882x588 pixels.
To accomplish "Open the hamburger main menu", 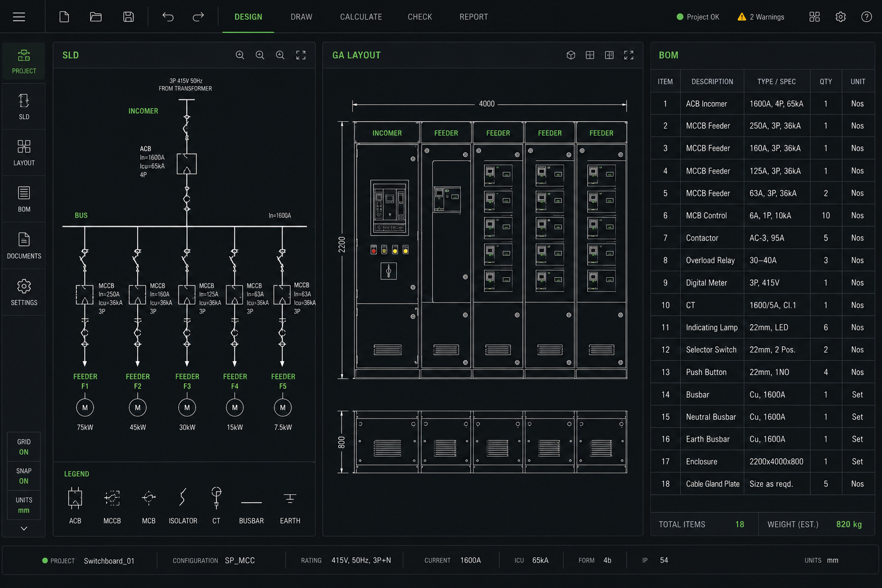I will pyautogui.click(x=19, y=17).
